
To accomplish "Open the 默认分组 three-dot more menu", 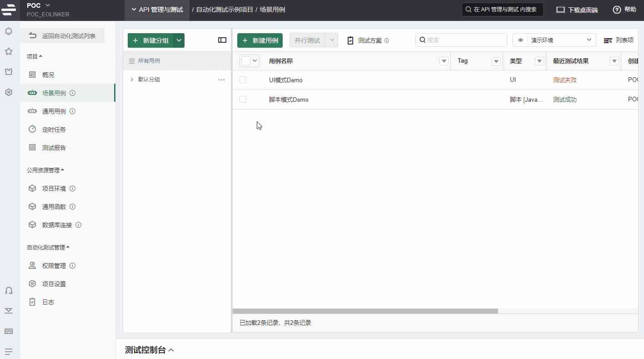I will 221,80.
